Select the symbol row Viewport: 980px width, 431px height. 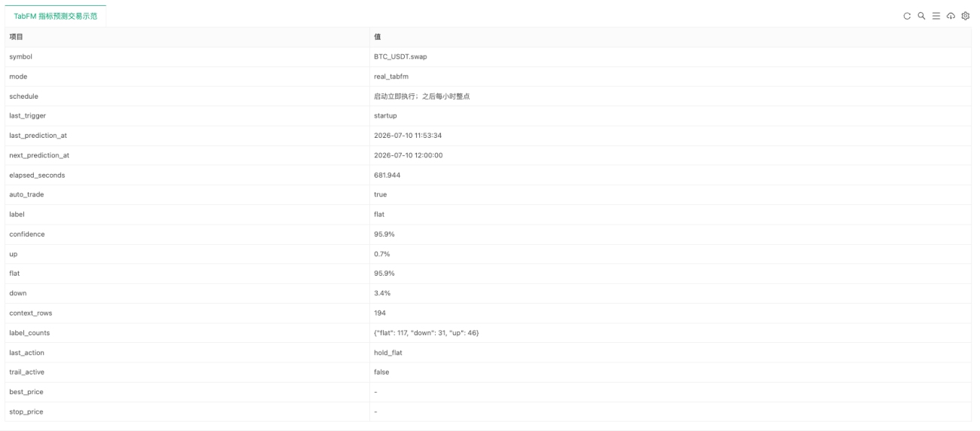click(488, 57)
